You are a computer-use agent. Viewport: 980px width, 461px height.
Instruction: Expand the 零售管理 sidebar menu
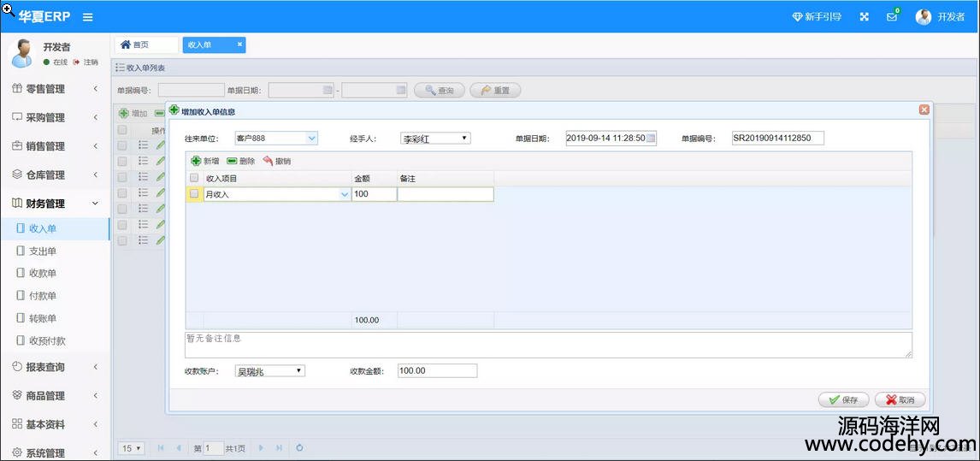tap(56, 89)
